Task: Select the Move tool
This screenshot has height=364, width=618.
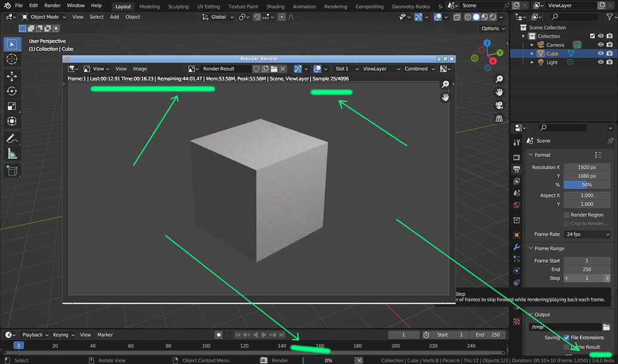Action: [12, 76]
